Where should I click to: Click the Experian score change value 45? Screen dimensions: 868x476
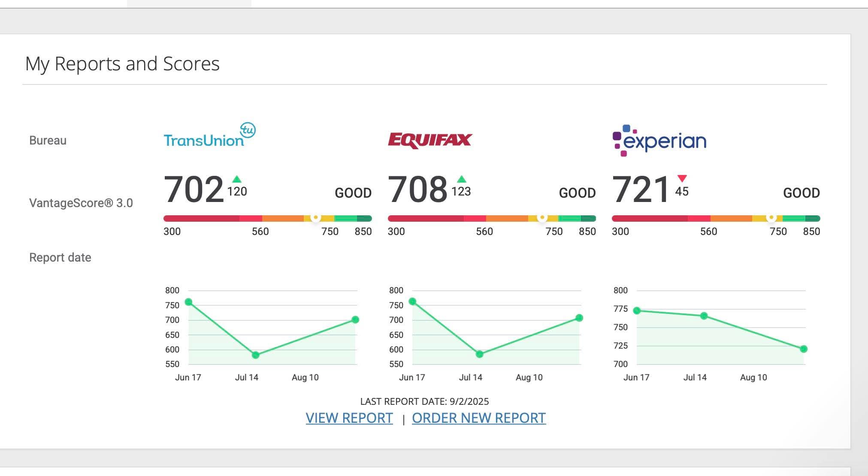[682, 191]
